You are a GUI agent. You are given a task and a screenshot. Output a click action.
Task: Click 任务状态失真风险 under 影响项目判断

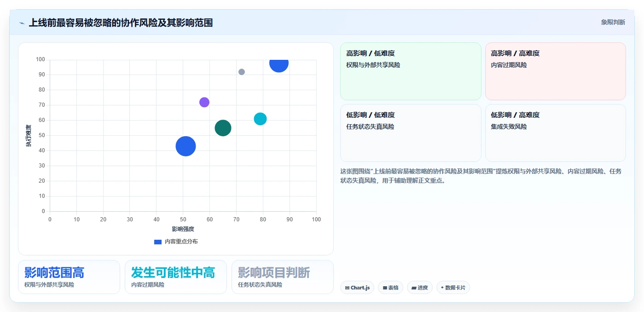click(260, 285)
